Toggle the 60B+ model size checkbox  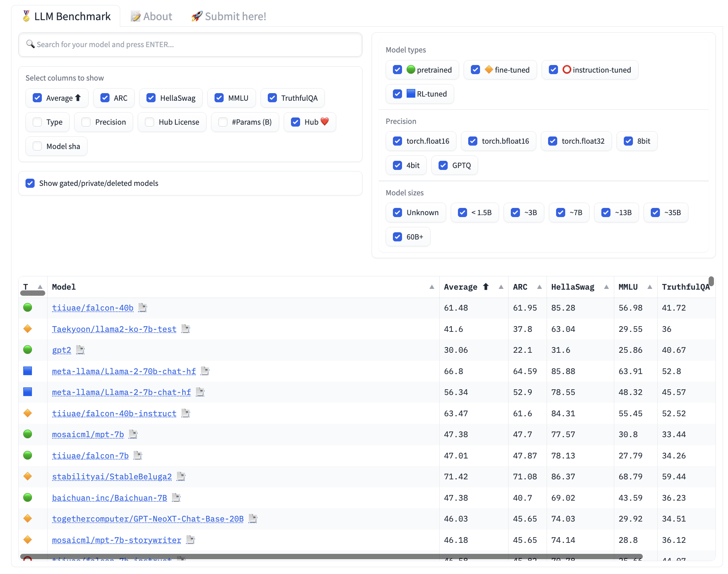pyautogui.click(x=397, y=237)
